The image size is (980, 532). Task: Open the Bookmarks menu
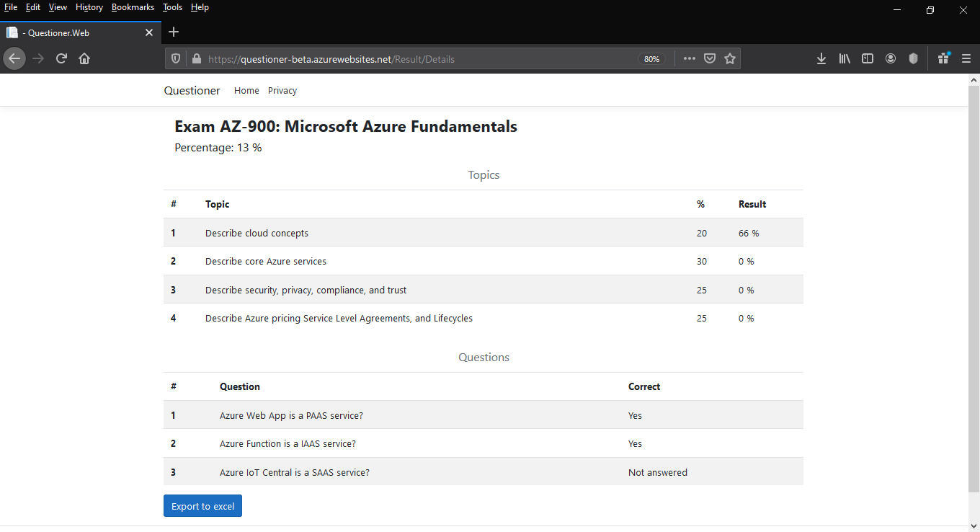pyautogui.click(x=133, y=7)
